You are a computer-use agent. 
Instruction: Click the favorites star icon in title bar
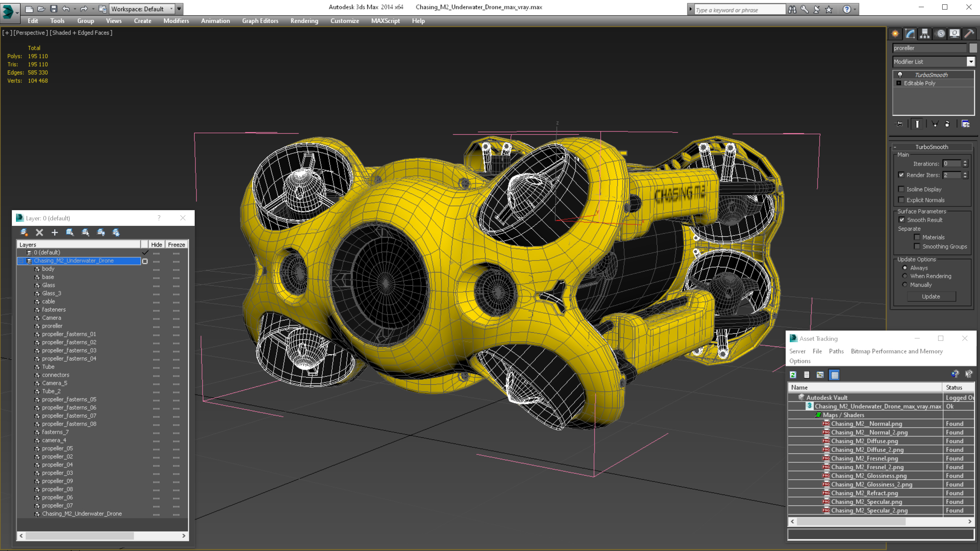pyautogui.click(x=829, y=10)
